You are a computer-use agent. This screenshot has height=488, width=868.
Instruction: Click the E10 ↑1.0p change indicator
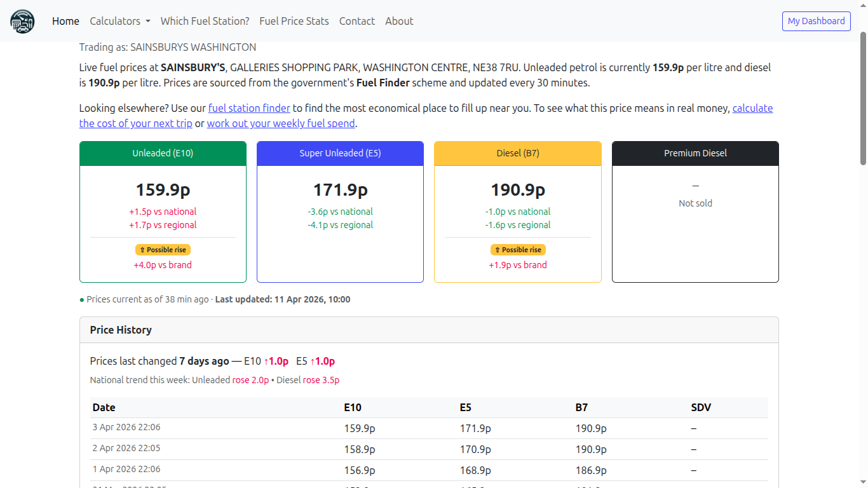coord(266,361)
